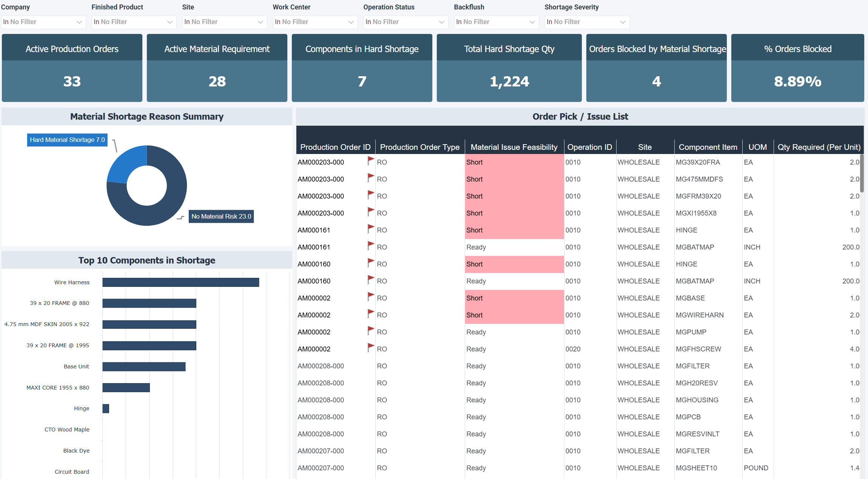Click the Order Pick list vertical scrollbar
The height and width of the screenshot is (479, 868).
click(862, 174)
